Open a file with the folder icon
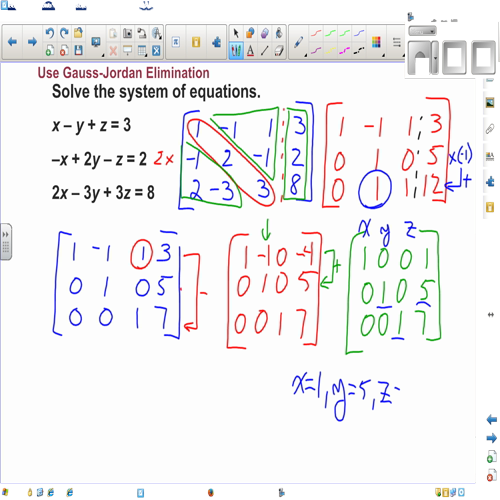Screen dimensions: 500x500 pyautogui.click(x=78, y=33)
